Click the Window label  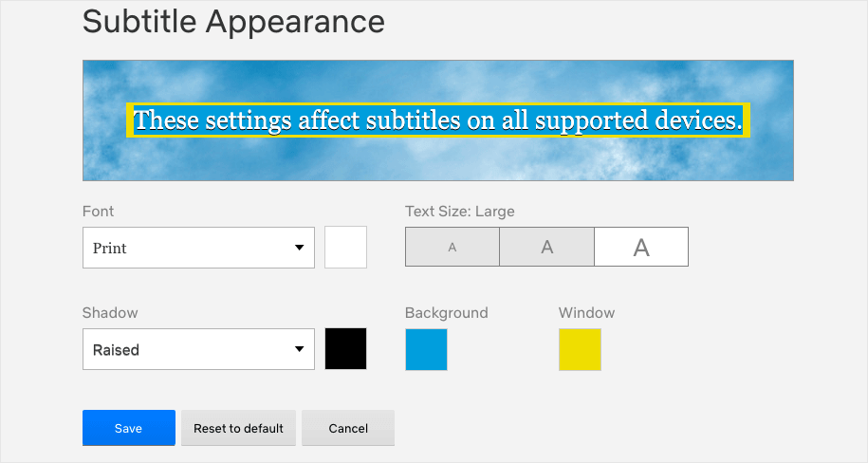pyautogui.click(x=587, y=313)
